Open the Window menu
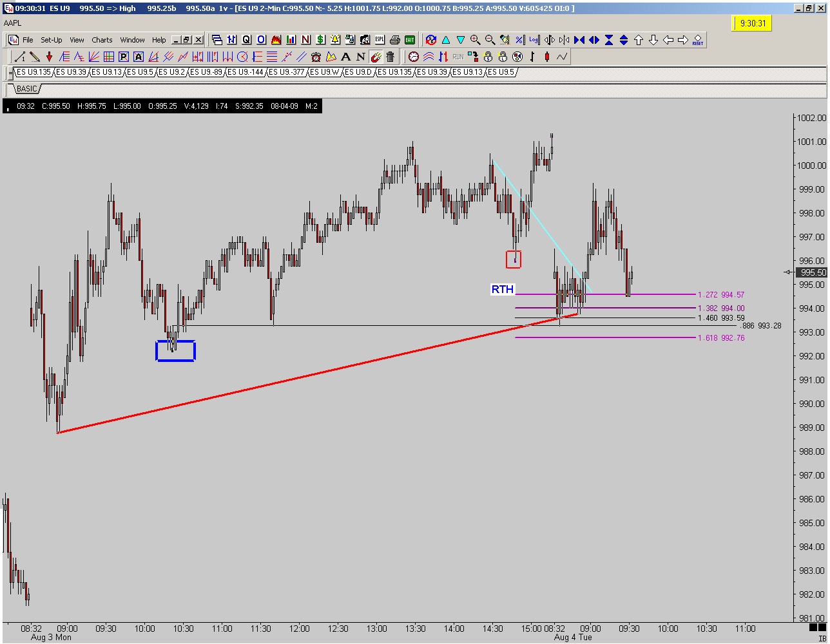Viewport: 830px width, 644px height. [x=132, y=40]
